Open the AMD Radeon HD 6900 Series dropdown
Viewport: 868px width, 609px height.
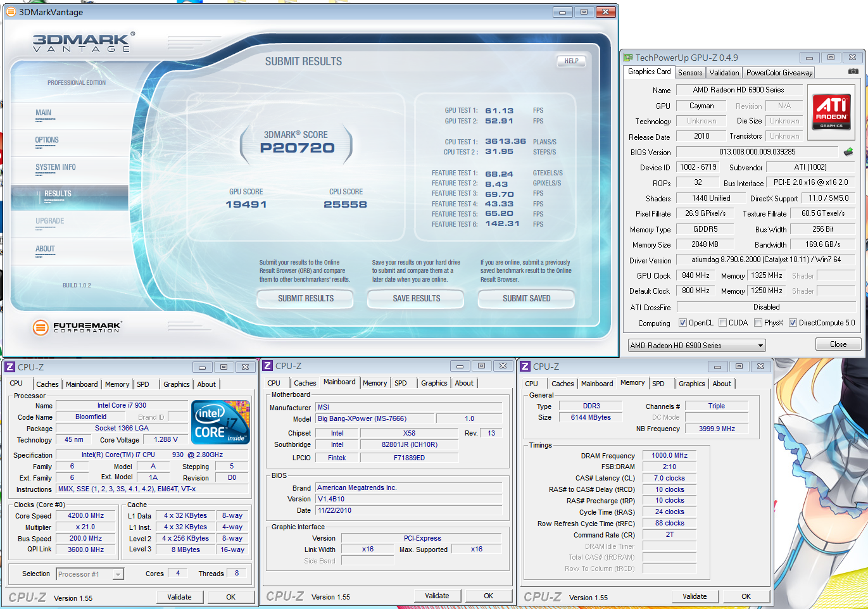[x=696, y=346]
